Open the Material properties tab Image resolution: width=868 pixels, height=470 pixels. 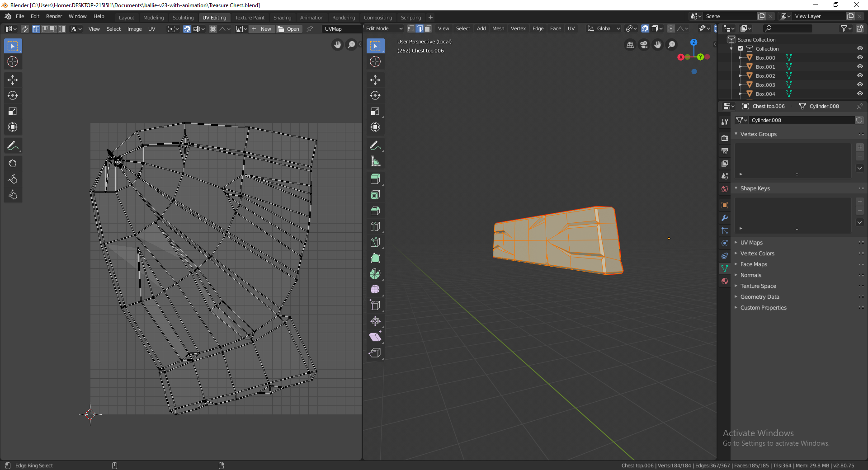point(725,281)
